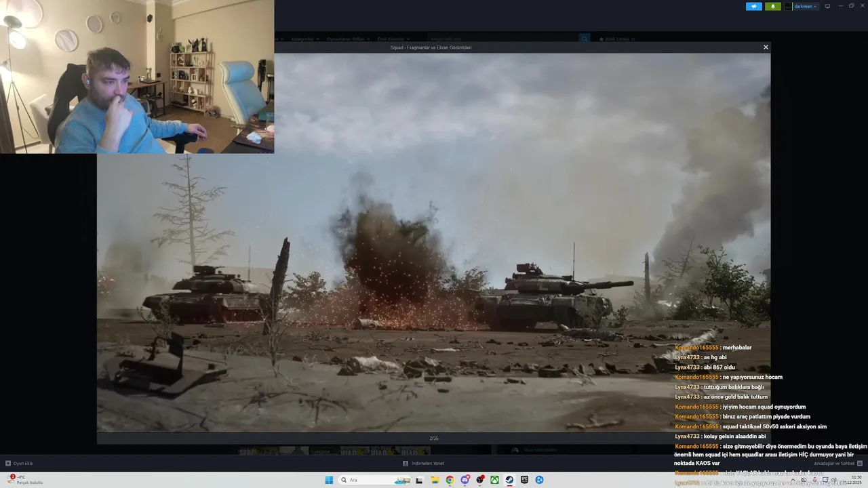Screen dimensions: 868x488
Task: Click the Steam store search magnifier button
Action: (585, 39)
